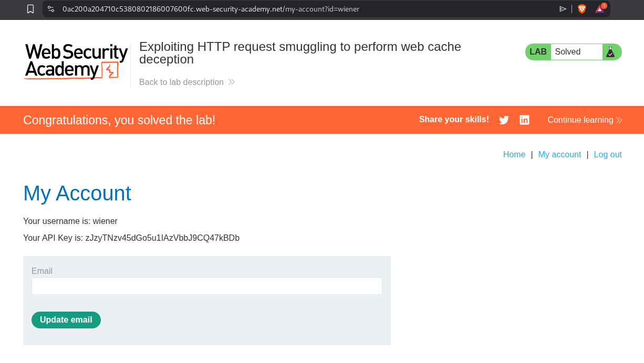Viewport: 644px width, 363px height.
Task: Click the lab flask icon
Action: [x=610, y=52]
